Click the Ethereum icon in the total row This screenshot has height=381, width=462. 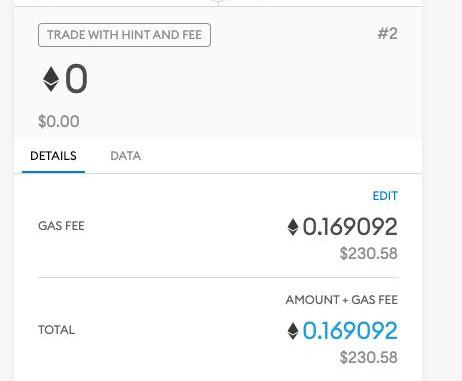click(293, 331)
